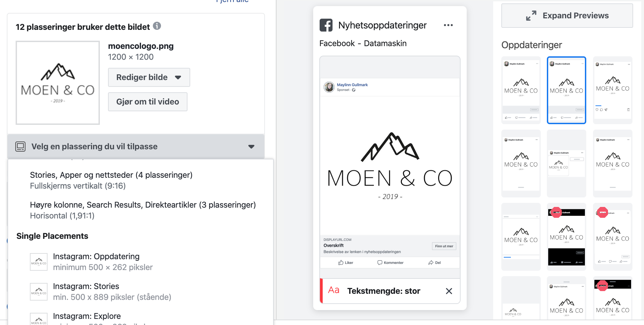Viewport: 644px width, 325px height.
Task: Select the blue-highlighted preview thumbnail under Oppdateringer
Action: click(566, 90)
